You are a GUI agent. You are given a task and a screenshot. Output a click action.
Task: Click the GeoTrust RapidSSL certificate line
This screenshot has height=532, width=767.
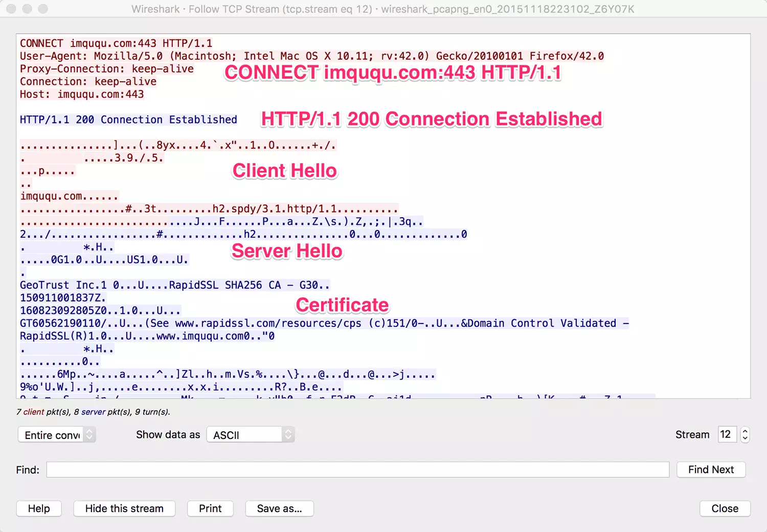[174, 285]
